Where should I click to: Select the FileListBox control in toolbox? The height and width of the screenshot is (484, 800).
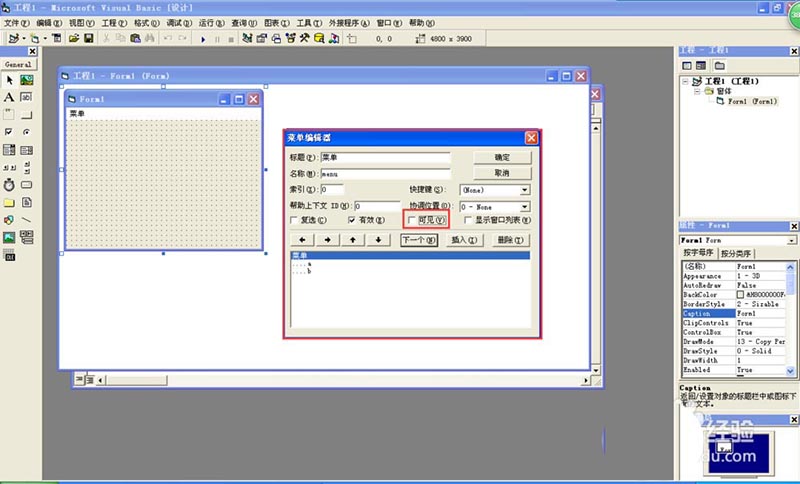coord(27,202)
